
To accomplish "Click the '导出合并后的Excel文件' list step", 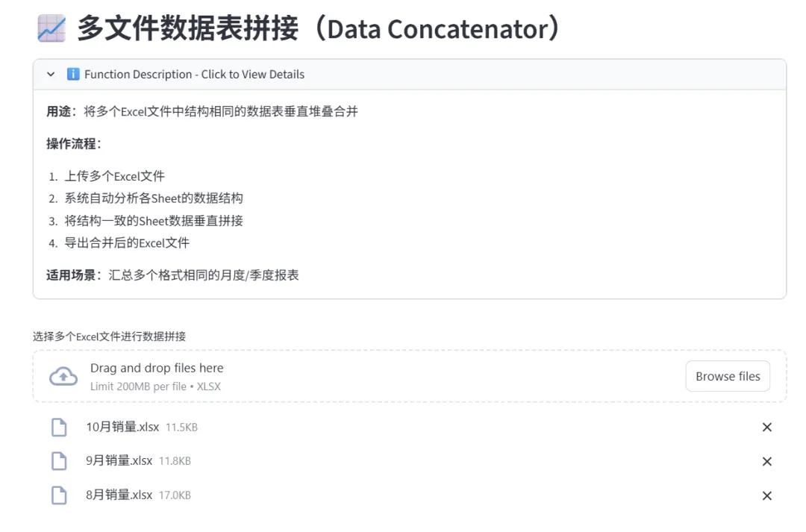I will (x=127, y=242).
